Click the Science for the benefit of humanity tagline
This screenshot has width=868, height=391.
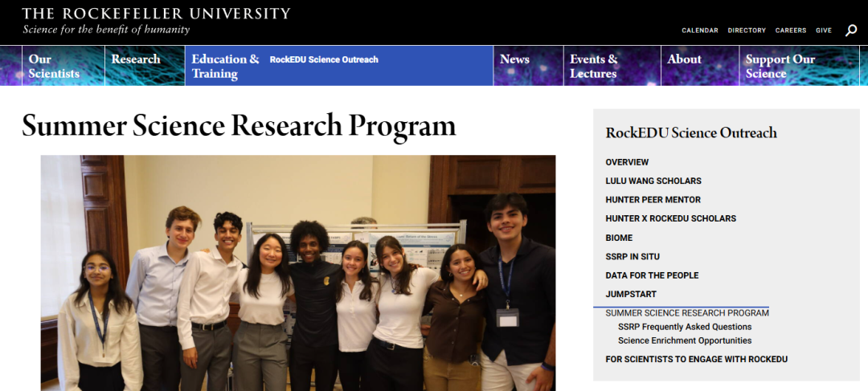click(106, 30)
